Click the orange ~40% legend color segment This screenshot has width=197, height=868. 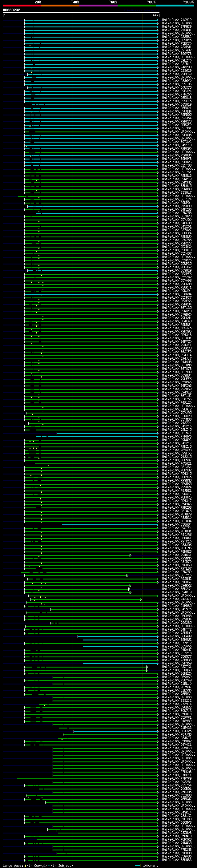60,6
